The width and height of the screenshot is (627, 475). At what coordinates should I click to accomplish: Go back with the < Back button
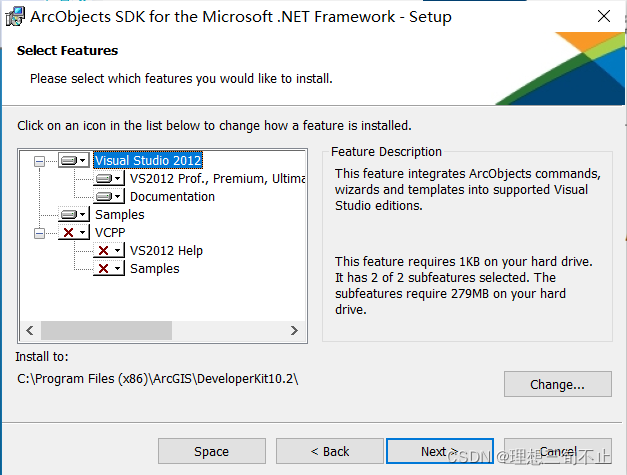[329, 451]
